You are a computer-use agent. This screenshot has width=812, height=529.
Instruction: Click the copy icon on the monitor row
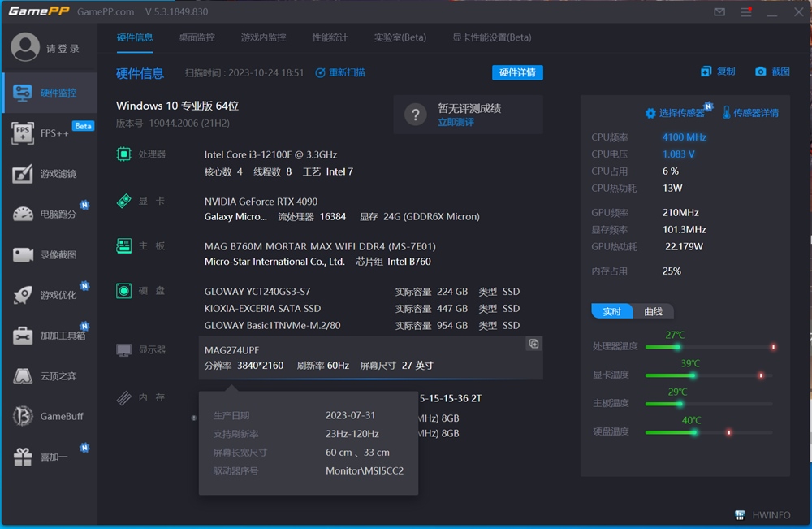coord(533,344)
